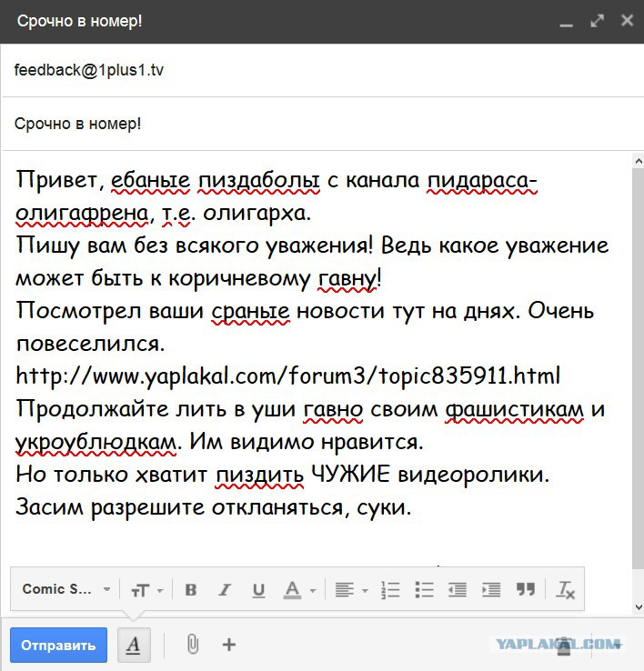This screenshot has width=644, height=671.
Task: Open the text size options
Action: 140,590
